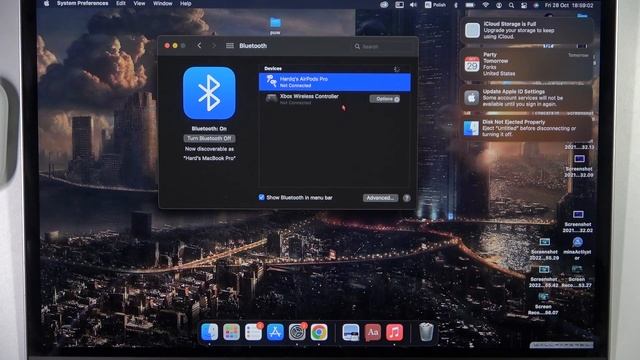Viewport: 640px width, 360px height.
Task: Click the Show All grid icon
Action: (x=230, y=46)
